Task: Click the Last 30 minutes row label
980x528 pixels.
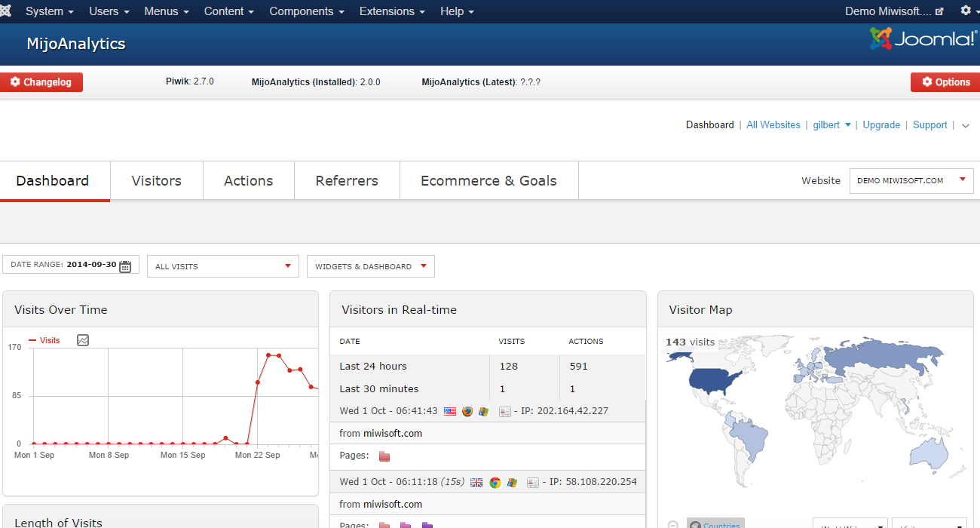Action: click(379, 389)
